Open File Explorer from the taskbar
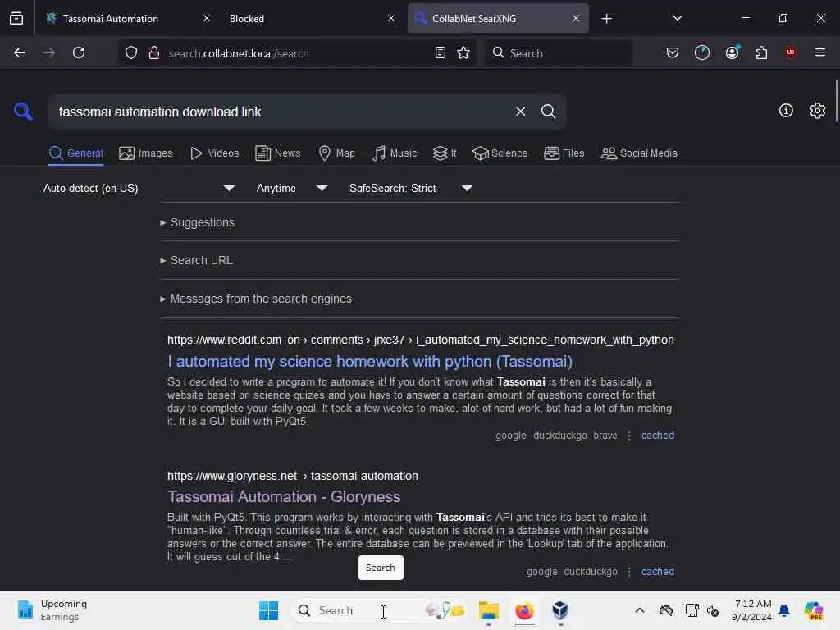 coord(489,610)
